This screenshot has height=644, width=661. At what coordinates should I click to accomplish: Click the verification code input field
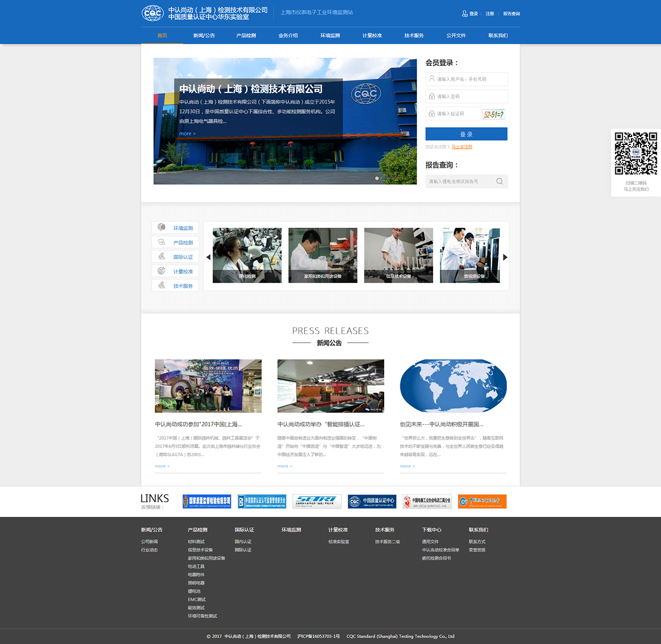coord(452,113)
